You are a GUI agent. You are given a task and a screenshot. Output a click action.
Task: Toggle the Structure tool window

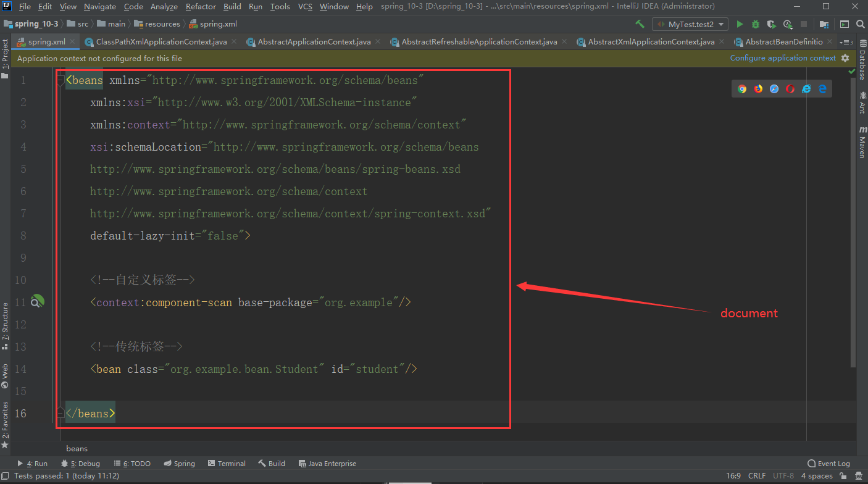coord(5,326)
